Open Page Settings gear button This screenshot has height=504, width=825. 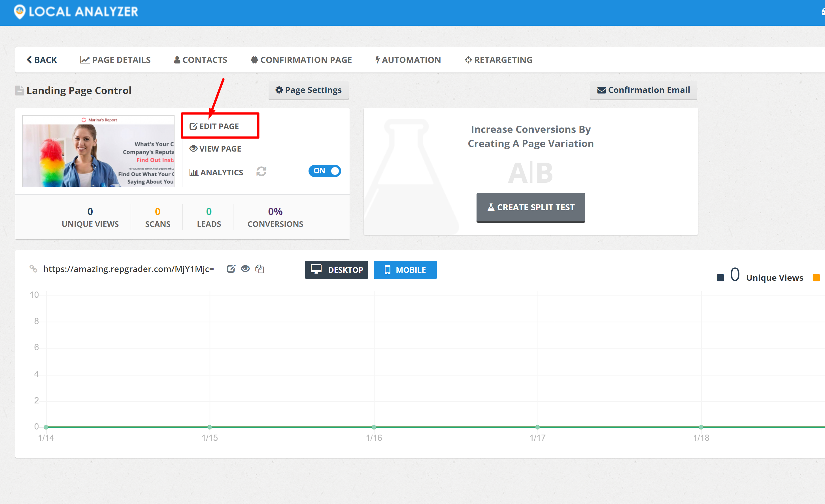[308, 90]
